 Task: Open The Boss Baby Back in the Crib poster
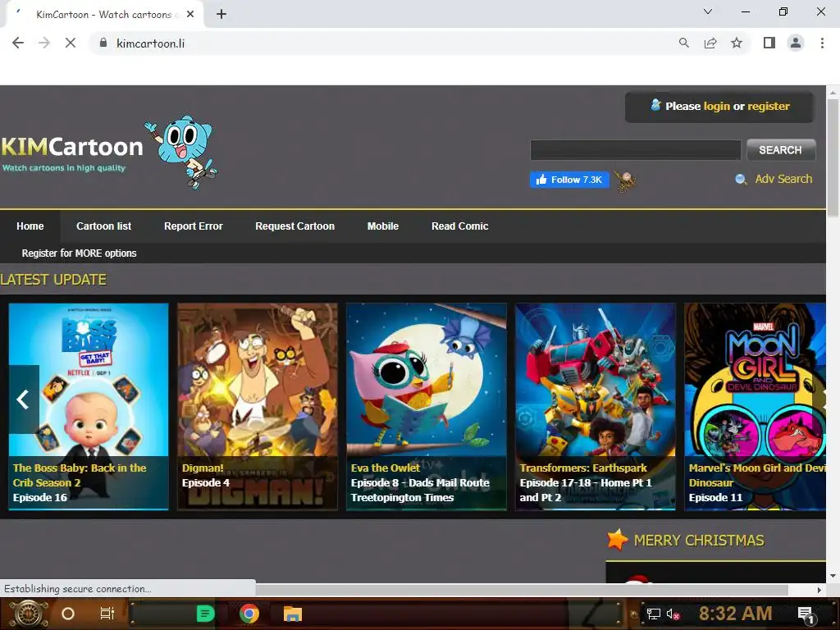[x=89, y=406]
